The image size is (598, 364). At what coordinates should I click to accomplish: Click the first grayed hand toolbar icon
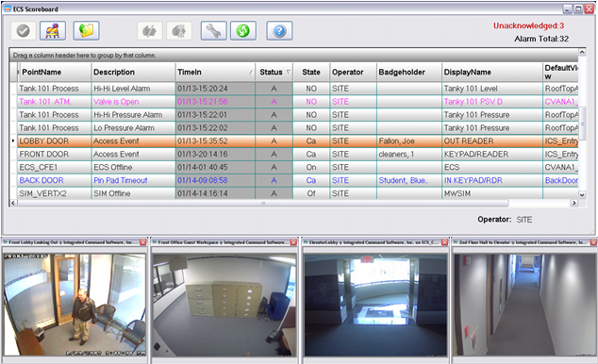pyautogui.click(x=150, y=31)
